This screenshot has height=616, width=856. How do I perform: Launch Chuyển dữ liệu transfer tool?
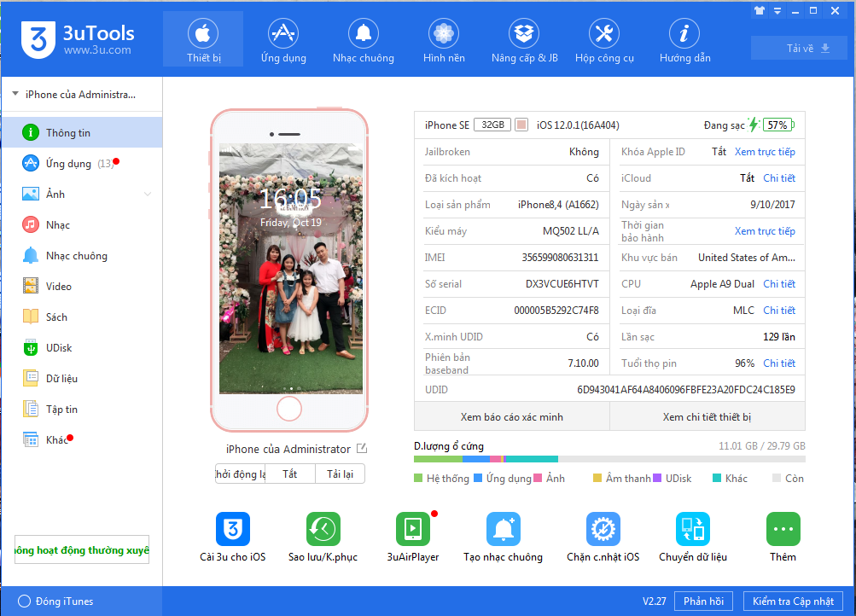click(x=692, y=529)
